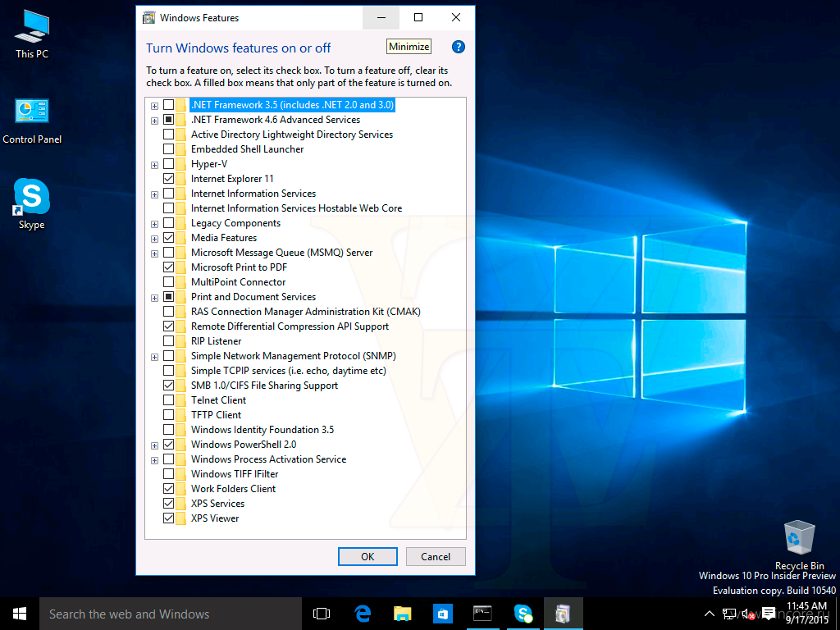Open Task View on the taskbar

click(322, 614)
